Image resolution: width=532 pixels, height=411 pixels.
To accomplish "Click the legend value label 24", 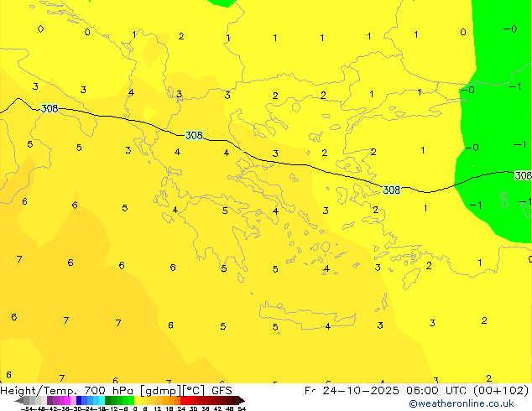I will [181, 408].
